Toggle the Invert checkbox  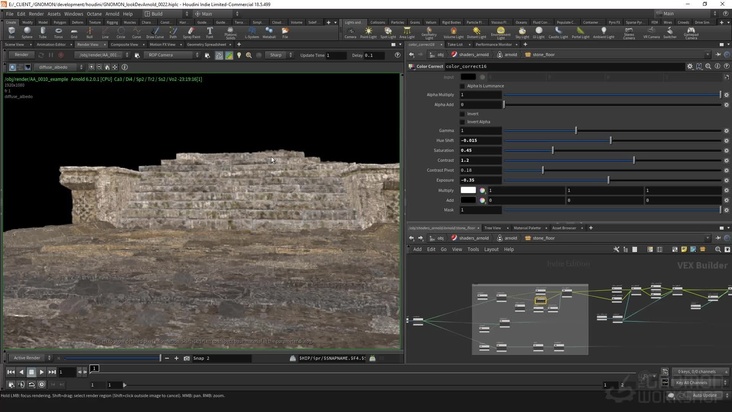coord(461,113)
